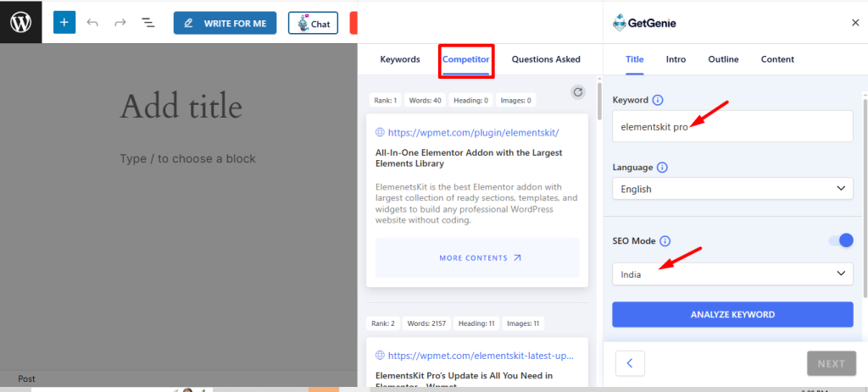Click the 'Images: 0' badge
Screen dimensions: 868x392
click(x=516, y=101)
